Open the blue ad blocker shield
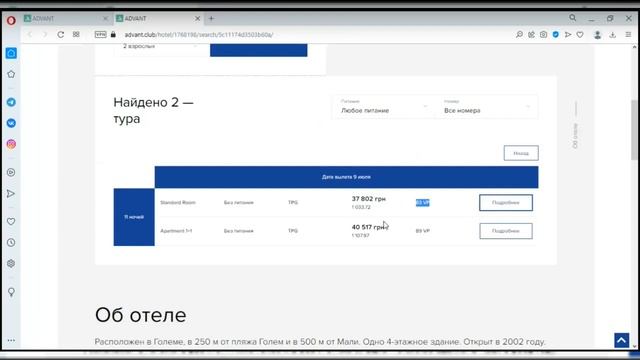Viewport: 640px width, 360px height. 556,35
